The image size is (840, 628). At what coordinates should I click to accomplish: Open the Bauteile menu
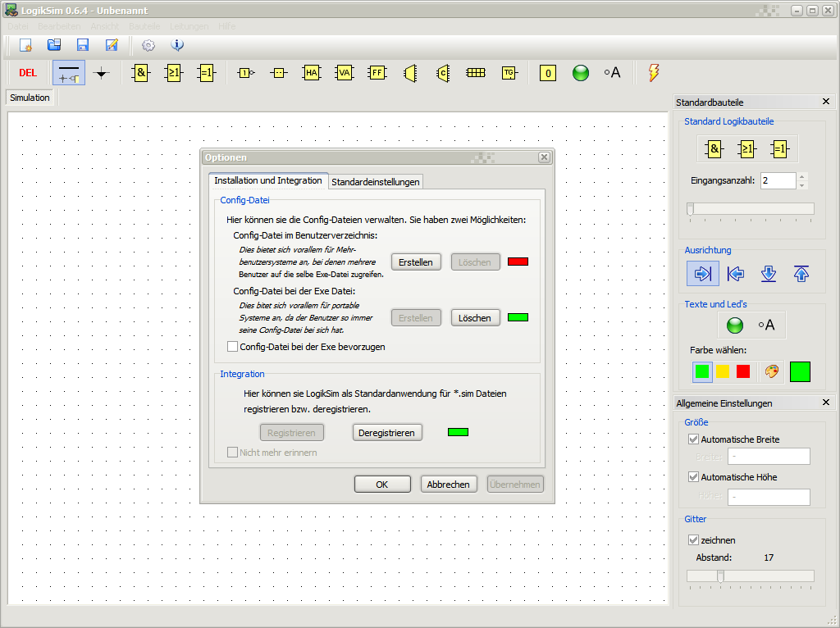coord(144,26)
